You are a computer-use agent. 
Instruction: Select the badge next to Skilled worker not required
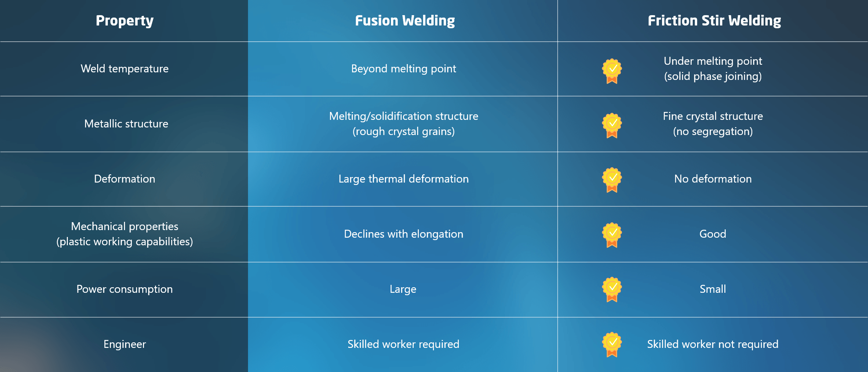pos(612,344)
